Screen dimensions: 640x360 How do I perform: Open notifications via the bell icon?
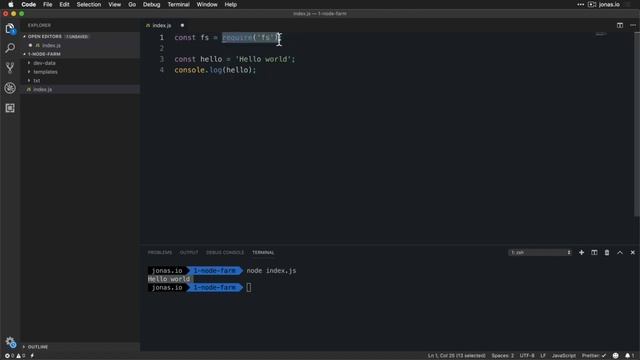[x=629, y=356]
